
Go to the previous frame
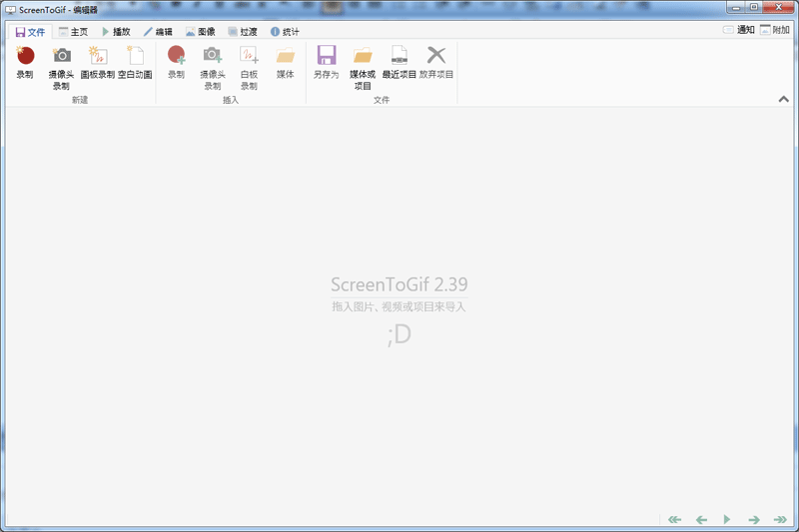tap(701, 519)
